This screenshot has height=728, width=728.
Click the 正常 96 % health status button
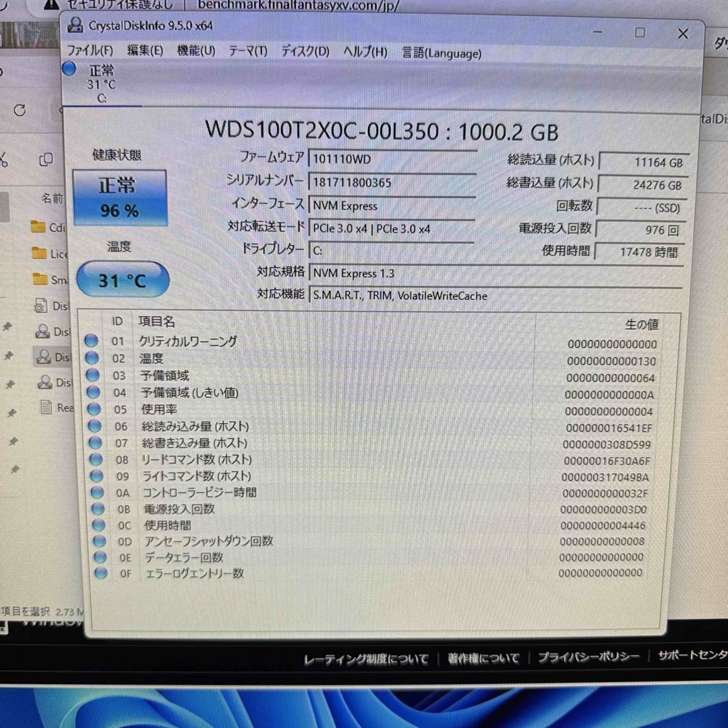click(x=120, y=198)
